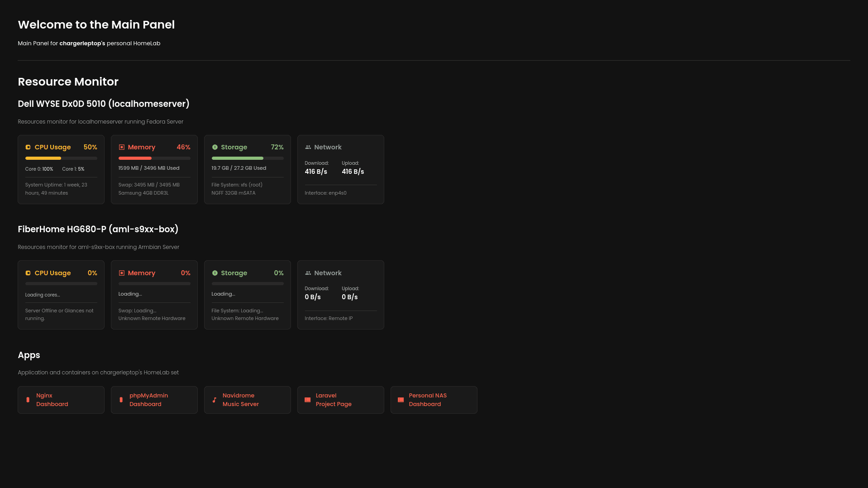Click the green Storage usage bar
868x488 pixels.
248,158
